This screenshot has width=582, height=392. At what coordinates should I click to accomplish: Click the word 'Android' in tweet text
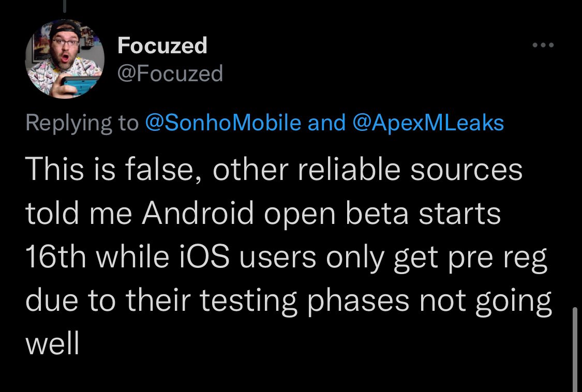198,213
